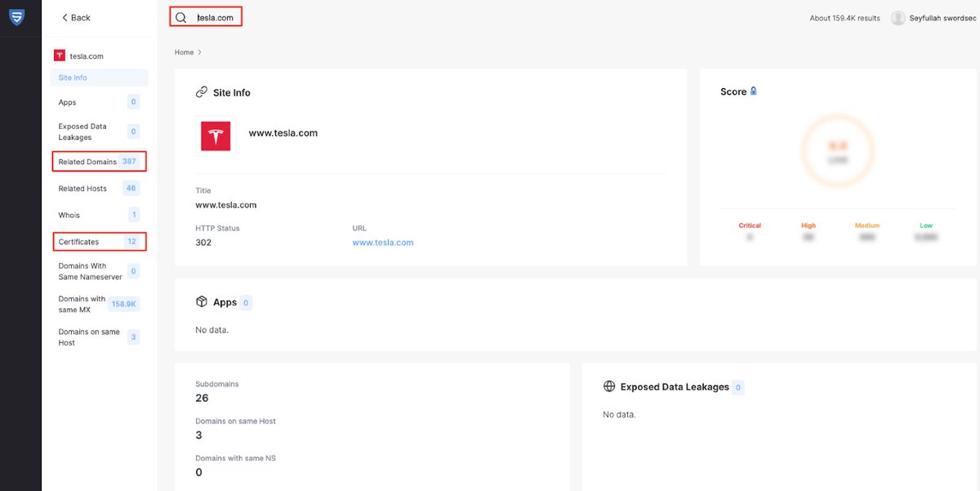
Task: Click the cube icon next to Apps heading
Action: coord(202,301)
